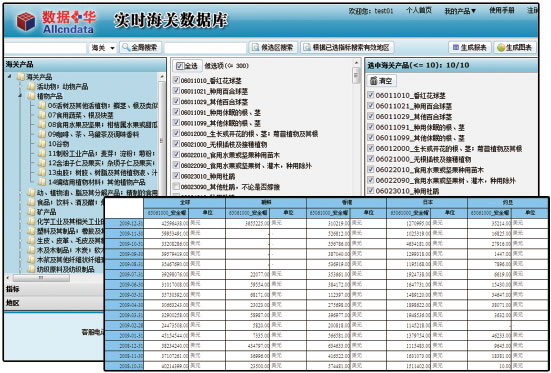Click folder icon beside 09咖啡、茶
551x373 pixels.
point(42,134)
